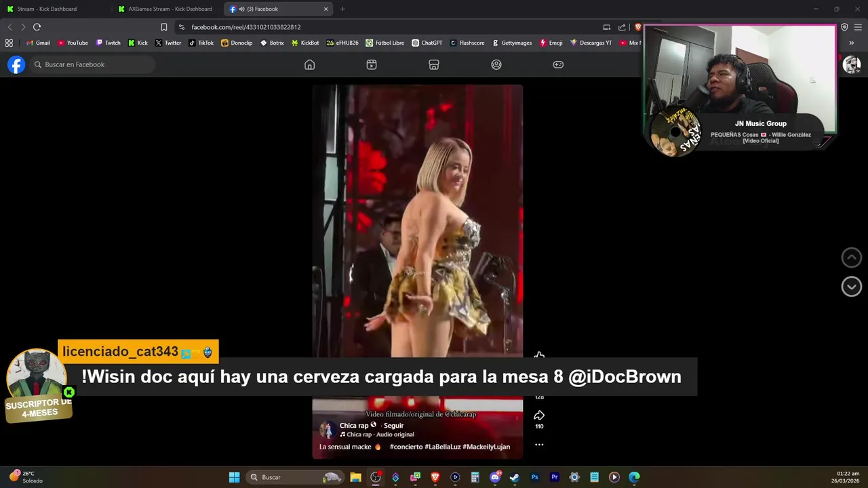Open the Botrix bookmark
The image size is (868, 488).
click(x=272, y=43)
